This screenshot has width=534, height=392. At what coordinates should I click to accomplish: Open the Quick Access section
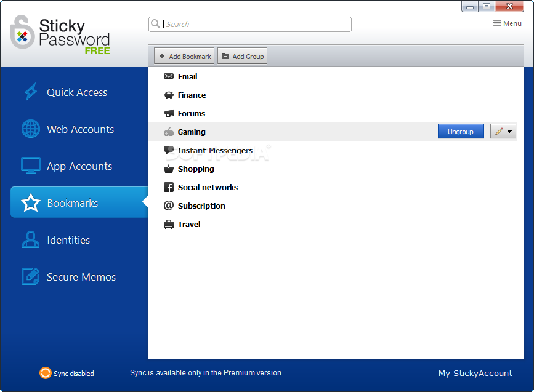pyautogui.click(x=77, y=92)
